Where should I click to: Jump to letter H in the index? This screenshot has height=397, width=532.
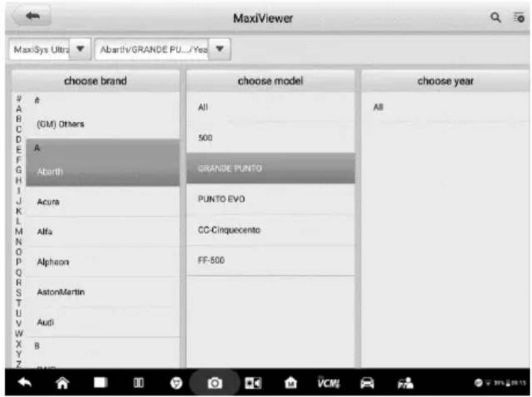19,180
